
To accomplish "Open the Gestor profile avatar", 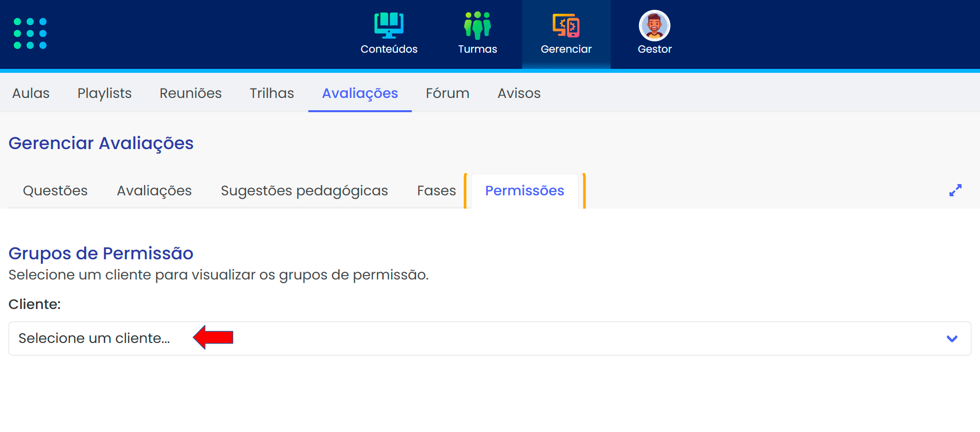I will [654, 26].
